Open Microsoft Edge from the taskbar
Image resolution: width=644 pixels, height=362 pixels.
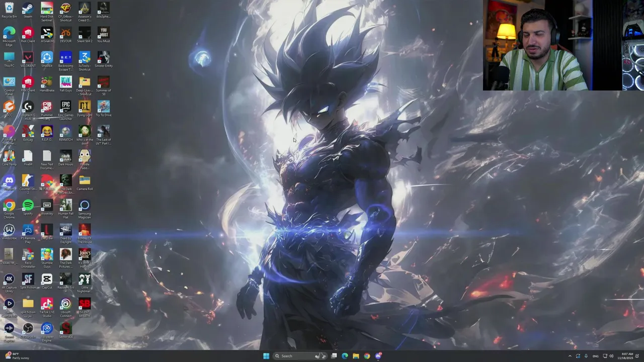click(345, 356)
